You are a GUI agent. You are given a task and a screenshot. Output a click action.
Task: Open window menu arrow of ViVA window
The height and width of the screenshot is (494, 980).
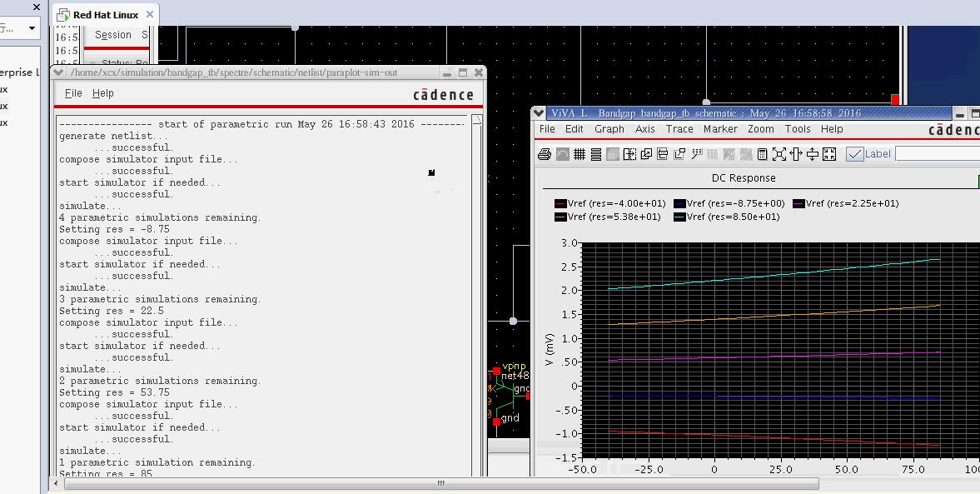tap(539, 113)
